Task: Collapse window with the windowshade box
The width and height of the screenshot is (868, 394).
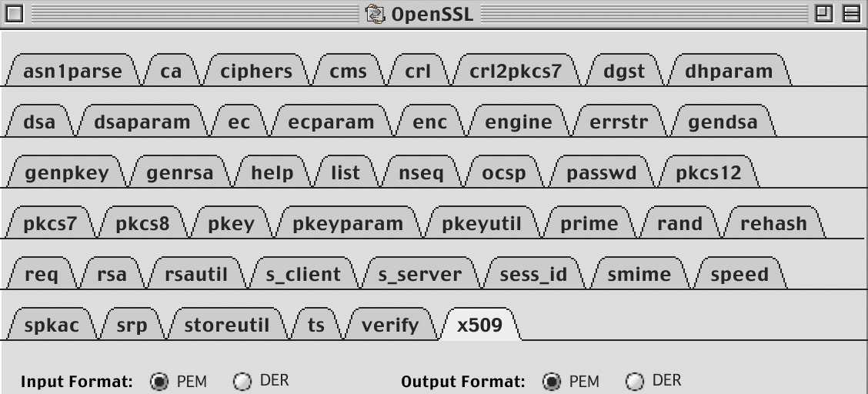Action: pos(851,14)
